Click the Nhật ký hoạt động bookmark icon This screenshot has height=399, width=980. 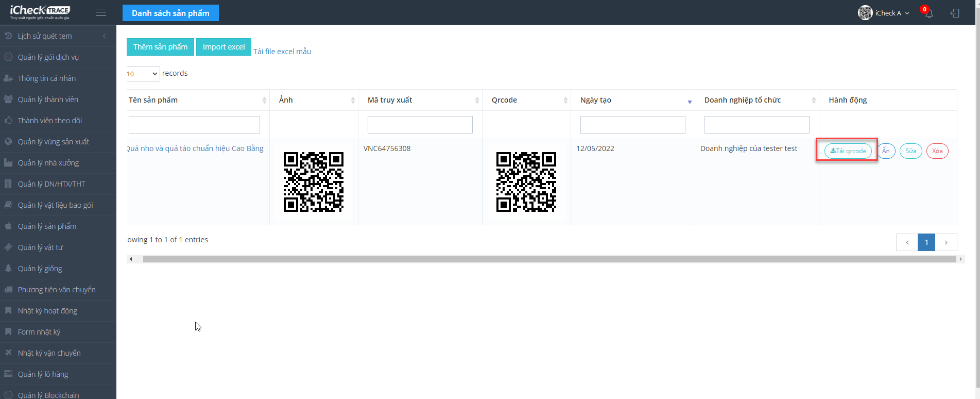click(8, 310)
